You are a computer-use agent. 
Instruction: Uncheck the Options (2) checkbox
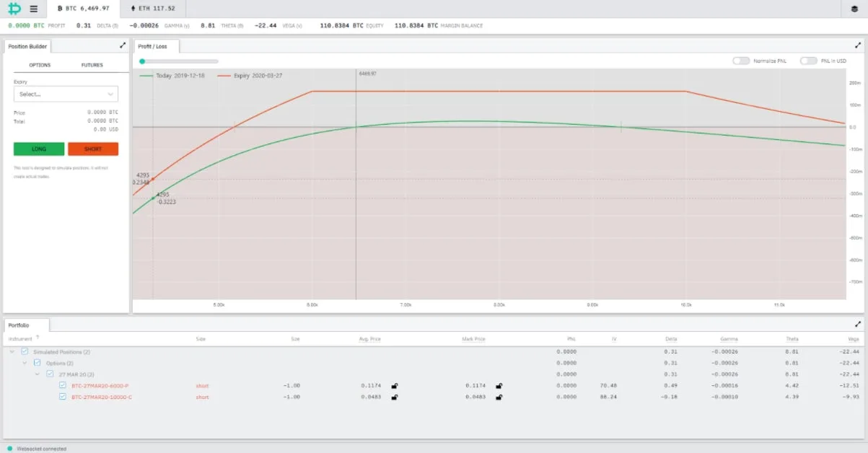pos(38,363)
